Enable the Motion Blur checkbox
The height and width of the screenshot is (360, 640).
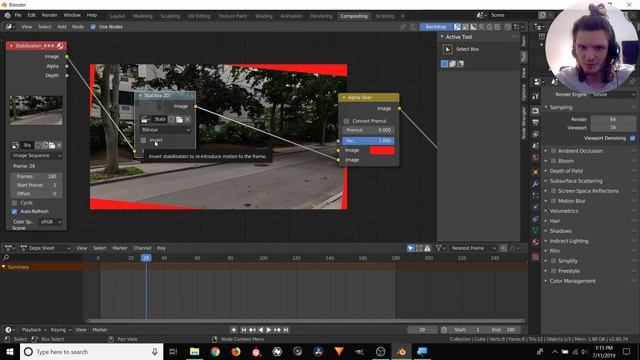click(553, 201)
